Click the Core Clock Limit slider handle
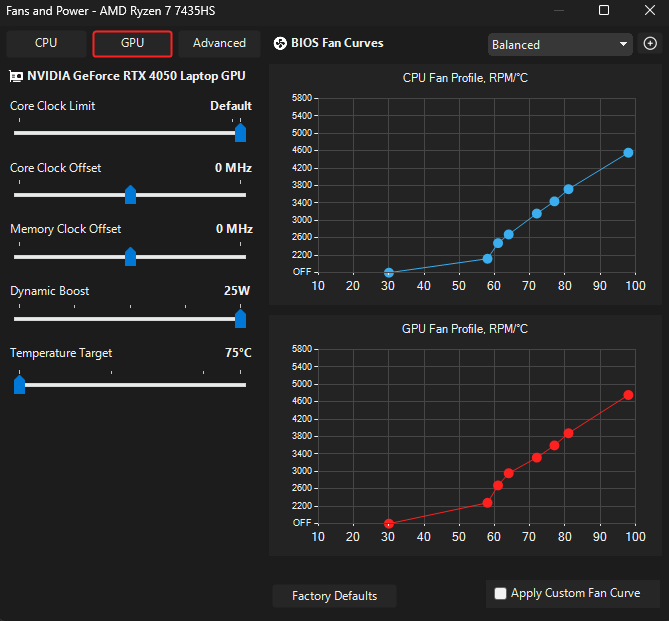669x621 pixels. point(241,133)
